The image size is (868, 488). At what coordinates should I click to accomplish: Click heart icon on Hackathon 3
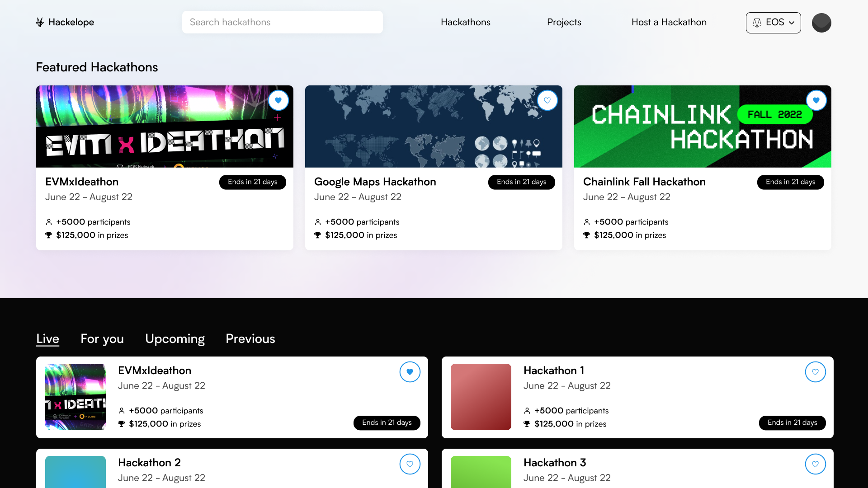point(815,464)
